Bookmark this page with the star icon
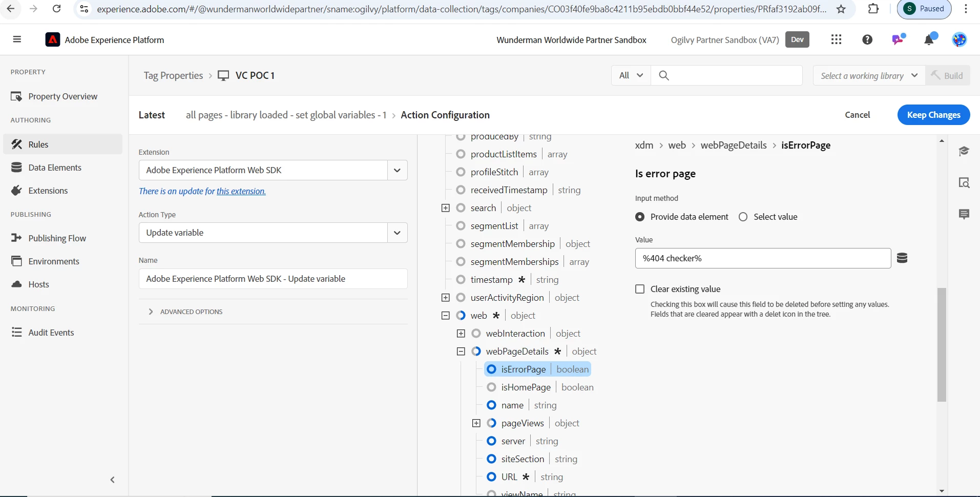Viewport: 980px width, 497px height. click(x=841, y=9)
